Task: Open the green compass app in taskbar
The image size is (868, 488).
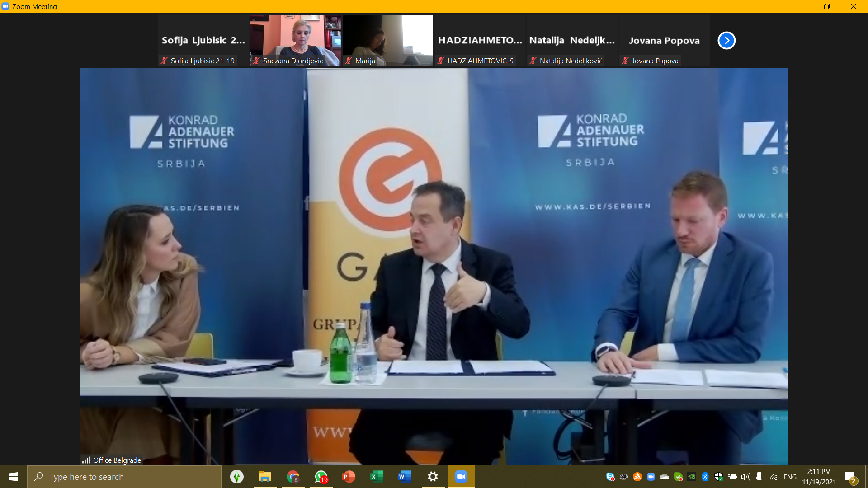Action: 237,477
